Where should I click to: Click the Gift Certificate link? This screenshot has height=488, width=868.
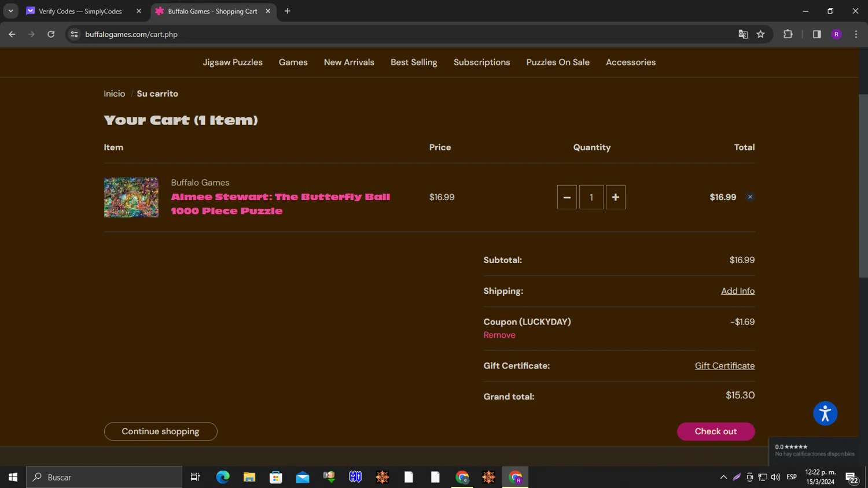724,365
